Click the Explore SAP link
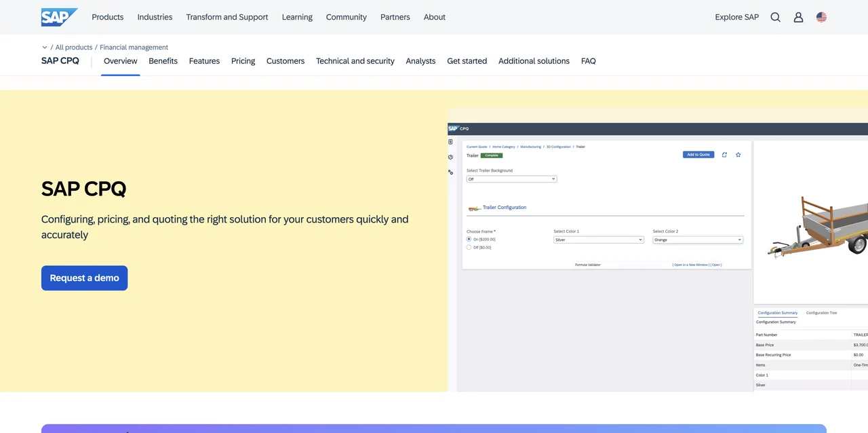This screenshot has width=868, height=433. click(x=737, y=17)
